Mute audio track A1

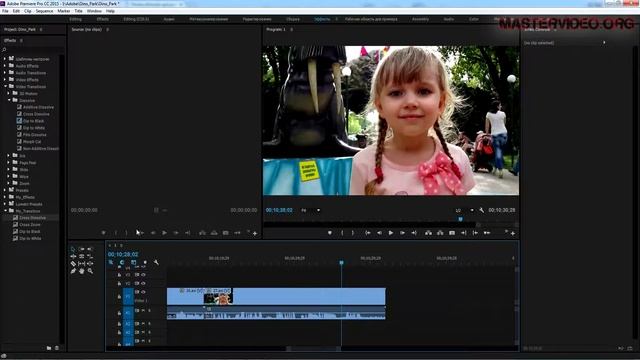(x=143, y=311)
